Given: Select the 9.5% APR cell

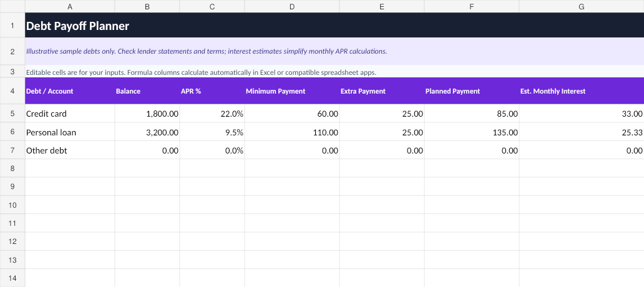Looking at the screenshot, I should (212, 132).
